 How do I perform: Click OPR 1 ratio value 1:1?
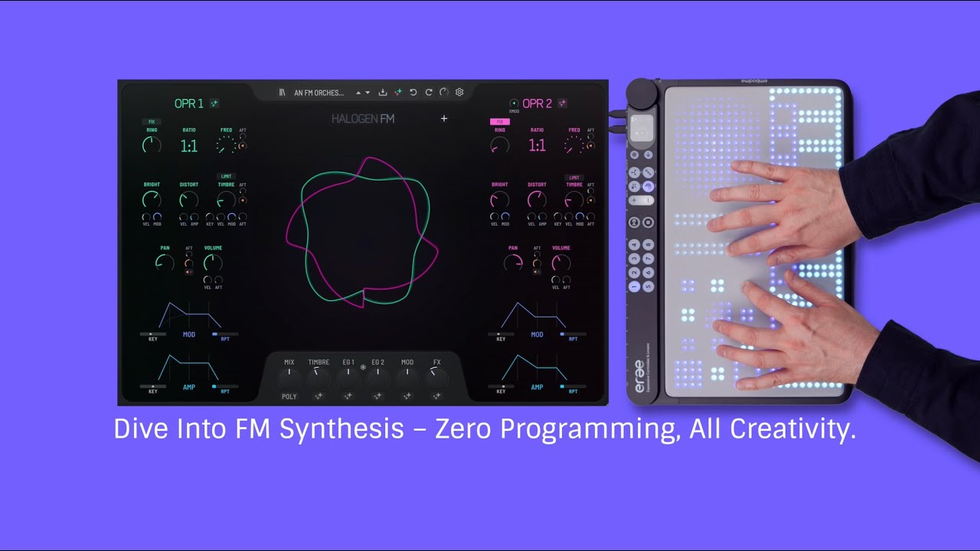[x=189, y=146]
